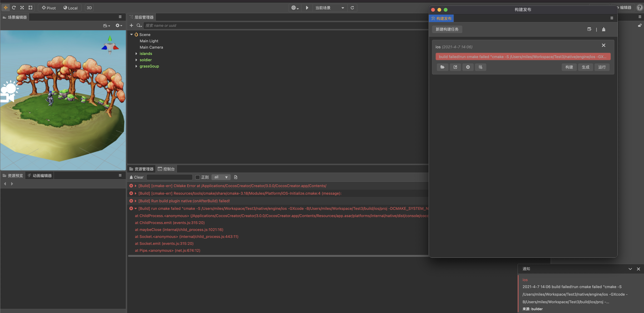Image resolution: width=644 pixels, height=313 pixels.
Task: Add a node with the plus icon
Action: click(x=131, y=26)
